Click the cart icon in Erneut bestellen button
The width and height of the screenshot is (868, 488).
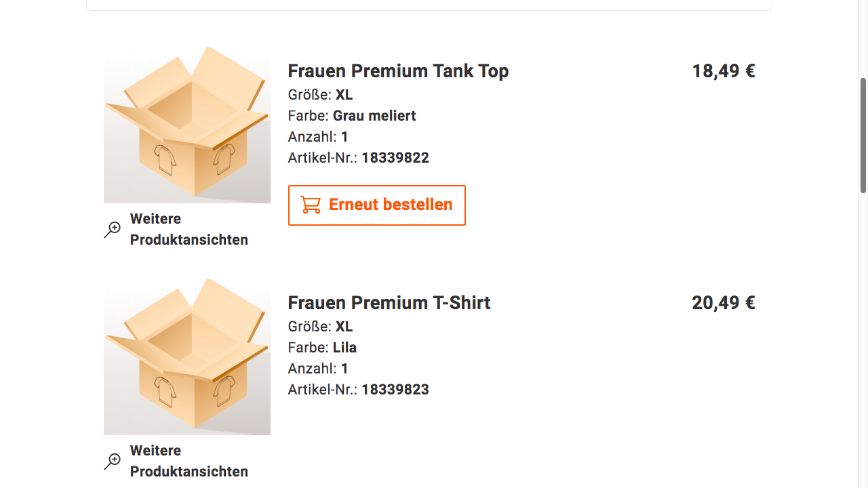pyautogui.click(x=311, y=205)
